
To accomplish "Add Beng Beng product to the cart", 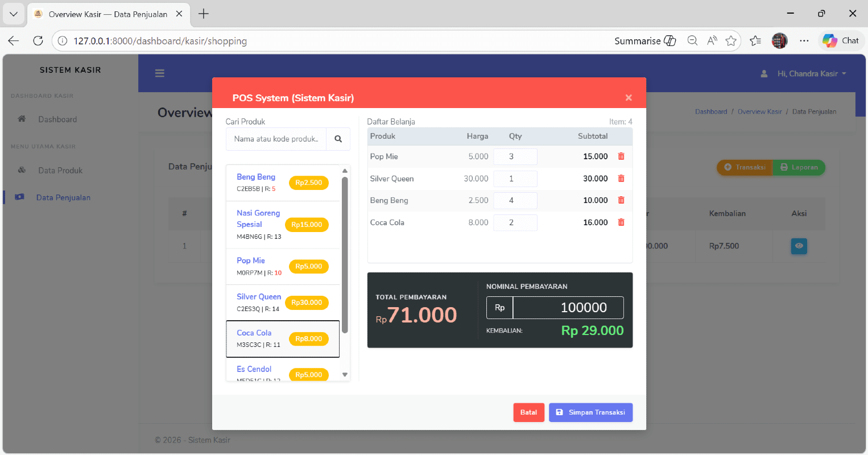I will [283, 183].
